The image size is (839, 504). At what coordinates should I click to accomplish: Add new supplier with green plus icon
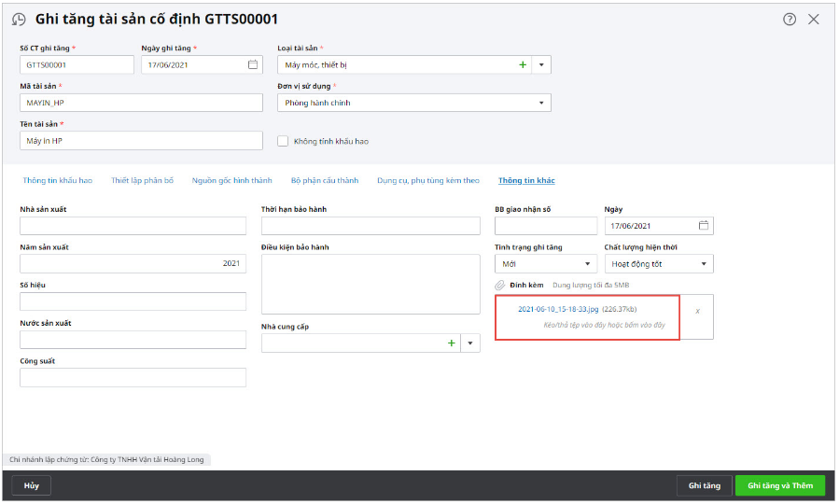pos(452,343)
